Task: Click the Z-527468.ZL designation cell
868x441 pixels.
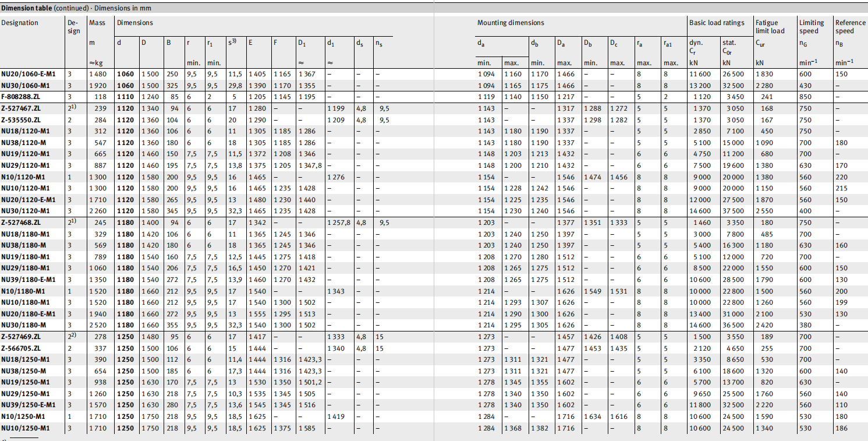Action: (x=22, y=223)
